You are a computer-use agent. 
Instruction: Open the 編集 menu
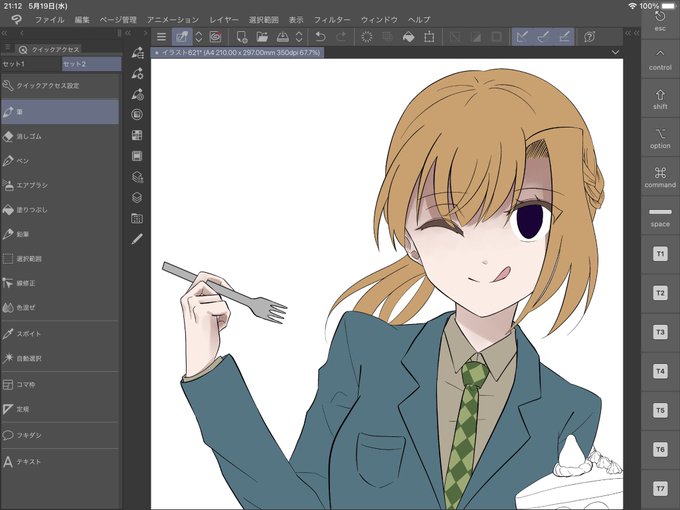click(x=82, y=20)
